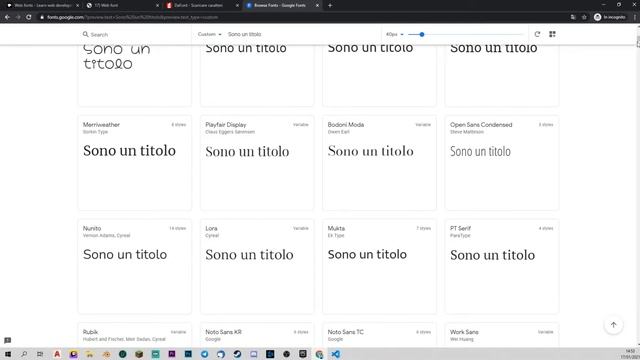Click 'Claus Eggers Sørensen' designer text
This screenshot has height=360, width=640.
point(230,132)
